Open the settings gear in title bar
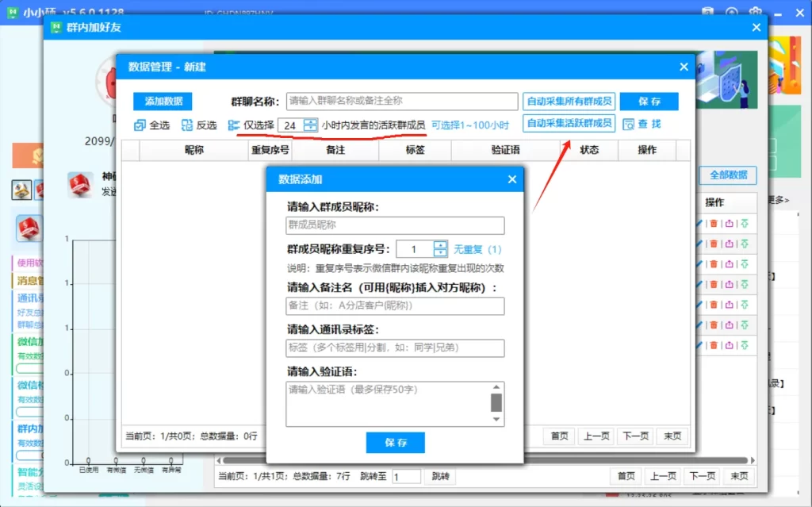The image size is (812, 507). [755, 11]
